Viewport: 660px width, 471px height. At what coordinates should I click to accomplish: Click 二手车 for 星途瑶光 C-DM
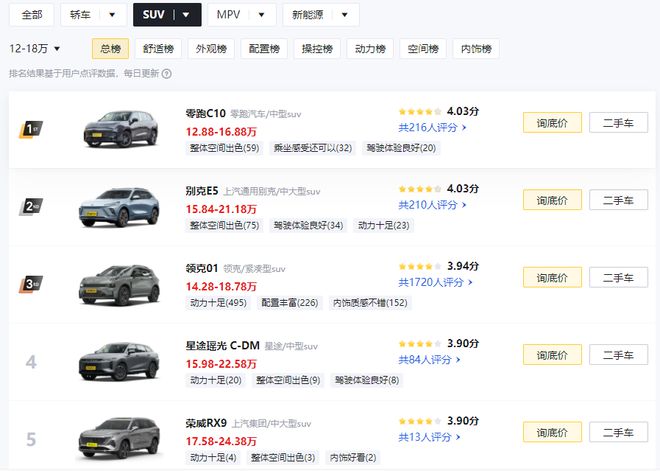(618, 355)
